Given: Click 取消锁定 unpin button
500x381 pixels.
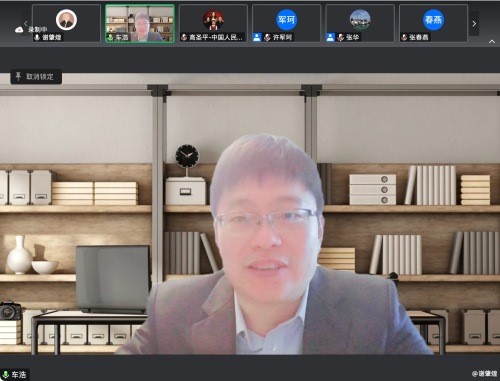Looking at the screenshot, I should click(36, 77).
